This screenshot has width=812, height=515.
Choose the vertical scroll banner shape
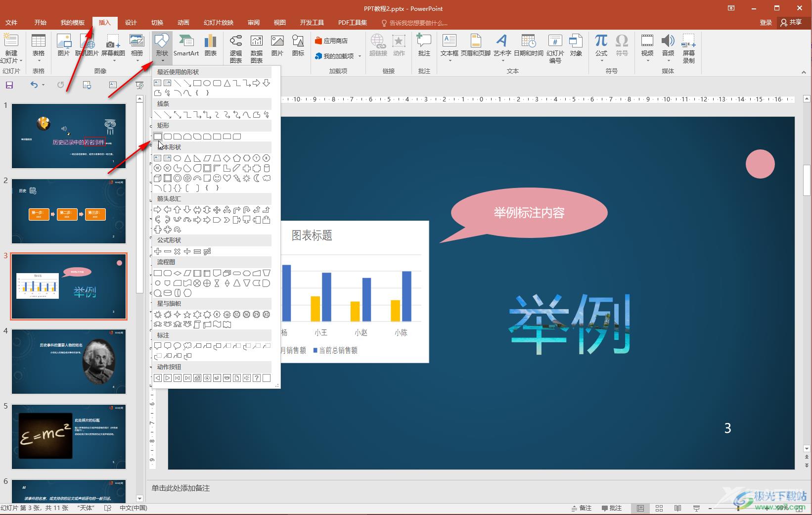[x=197, y=325]
